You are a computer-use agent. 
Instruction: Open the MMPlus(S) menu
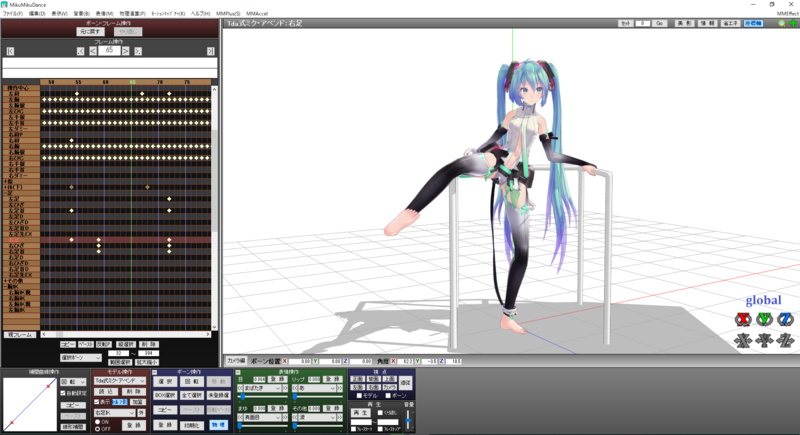(x=228, y=14)
